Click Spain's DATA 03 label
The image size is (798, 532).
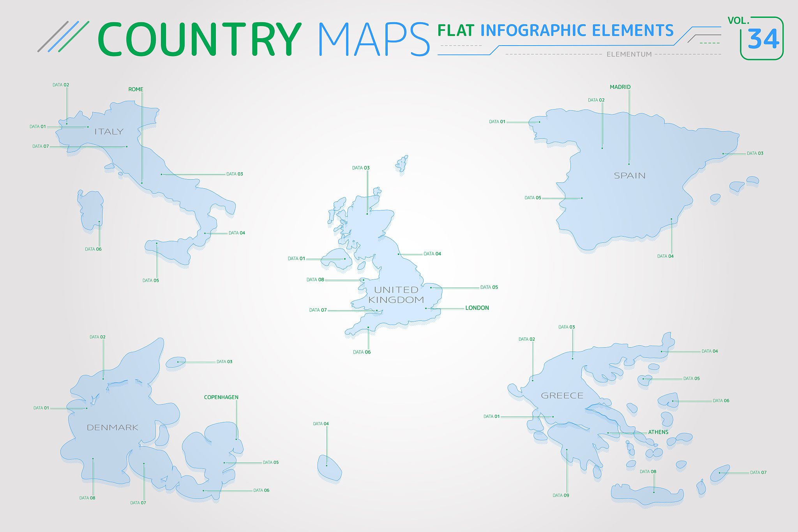click(x=755, y=154)
